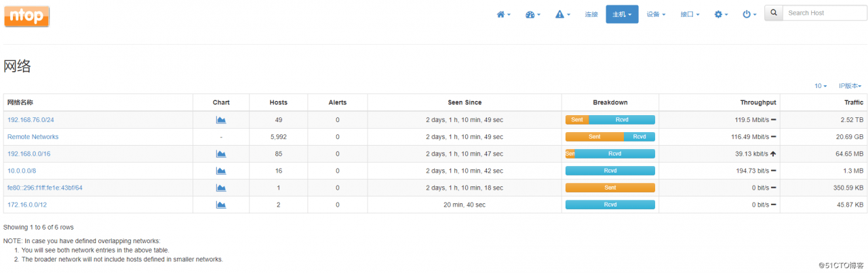This screenshot has height=273, width=868.
Task: Open the 192.168.0.0/16 network link
Action: tap(28, 154)
